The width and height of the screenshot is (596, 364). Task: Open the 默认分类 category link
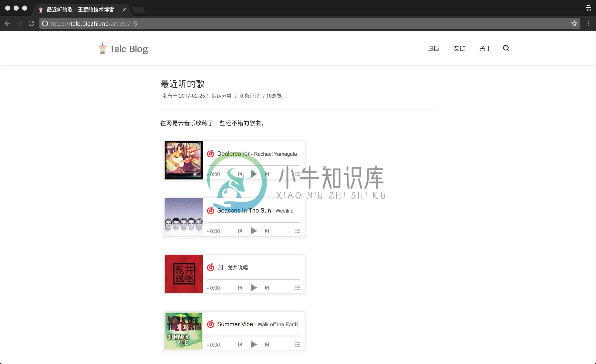221,96
